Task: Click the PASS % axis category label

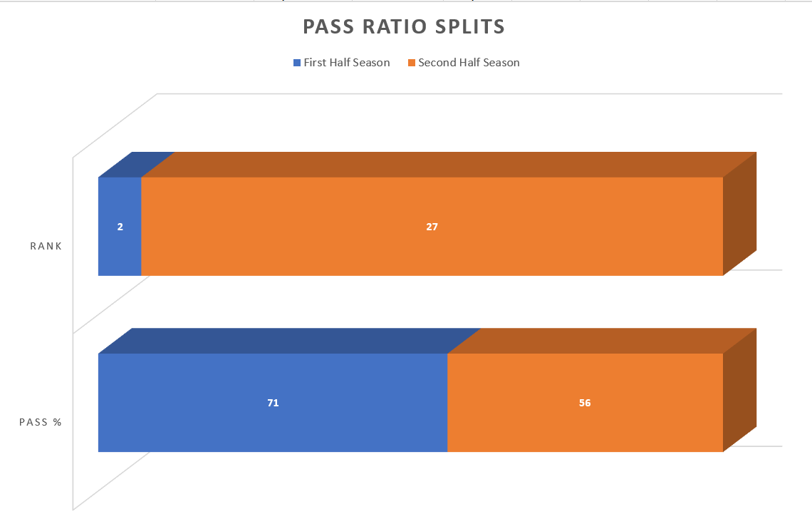Action: 41,422
